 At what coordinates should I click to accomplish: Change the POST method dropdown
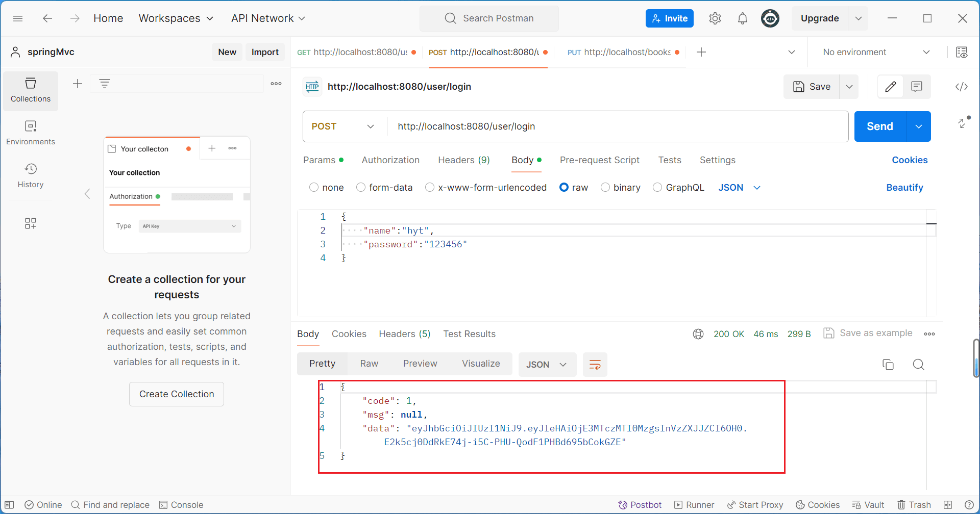343,126
